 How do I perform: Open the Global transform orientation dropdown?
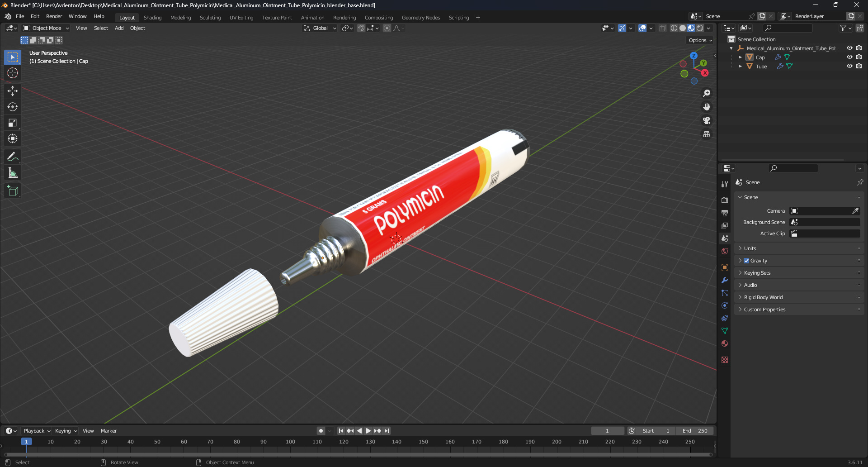(x=320, y=28)
